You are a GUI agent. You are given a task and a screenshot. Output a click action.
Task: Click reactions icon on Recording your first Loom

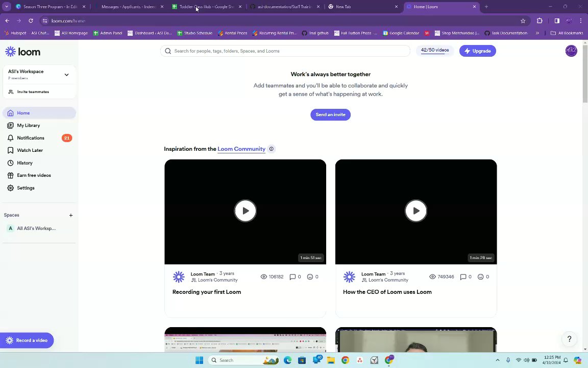coord(310,277)
